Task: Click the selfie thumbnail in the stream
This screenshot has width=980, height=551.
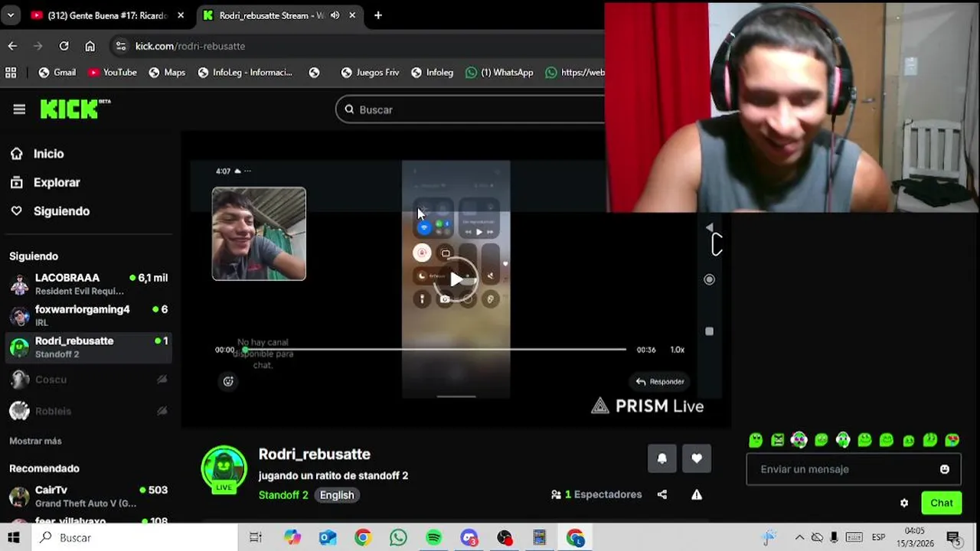Action: click(x=259, y=233)
